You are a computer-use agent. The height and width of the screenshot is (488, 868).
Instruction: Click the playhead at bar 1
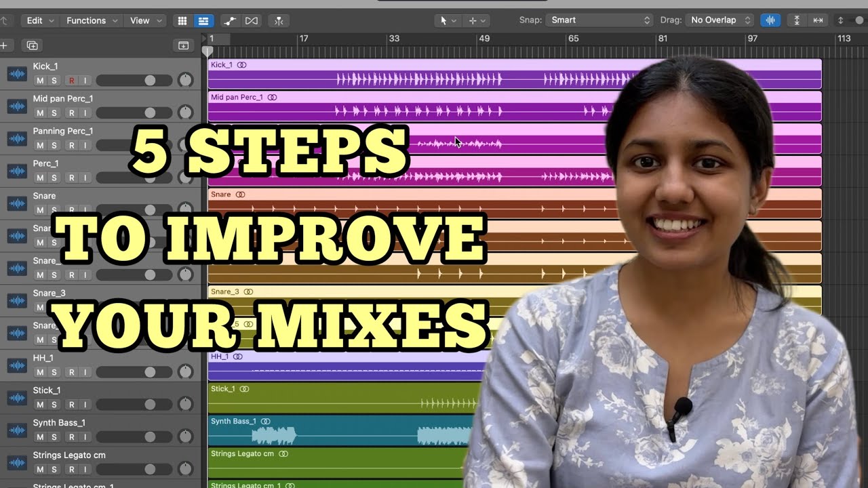tap(208, 51)
